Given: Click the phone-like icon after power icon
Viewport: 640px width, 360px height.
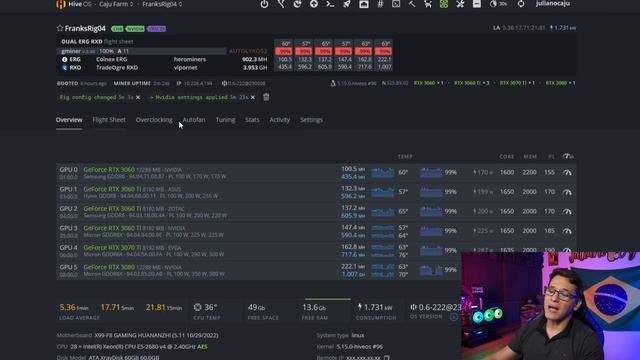Looking at the screenshot, I should [x=281, y=4].
